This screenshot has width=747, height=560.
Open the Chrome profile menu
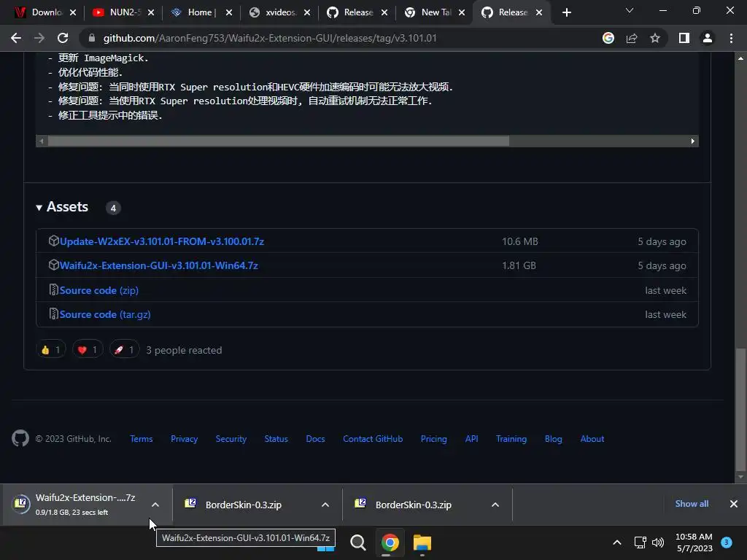point(708,38)
